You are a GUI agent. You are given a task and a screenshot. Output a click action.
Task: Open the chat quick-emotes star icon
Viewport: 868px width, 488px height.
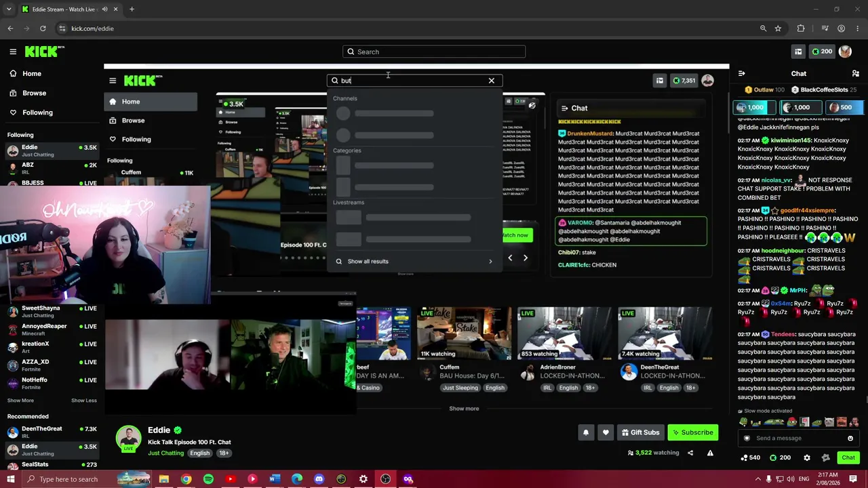tap(825, 457)
